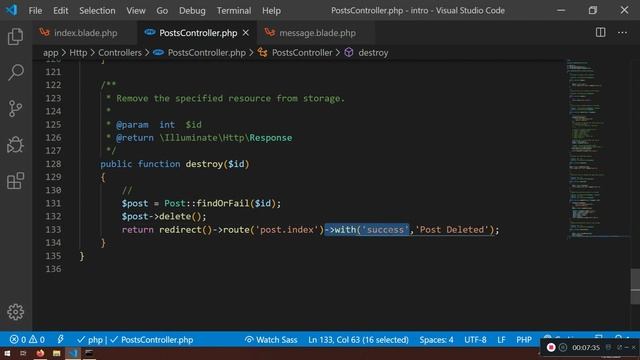Click 'Remove the specified resource from storage.' comment
This screenshot has height=360, width=640.
(x=230, y=98)
